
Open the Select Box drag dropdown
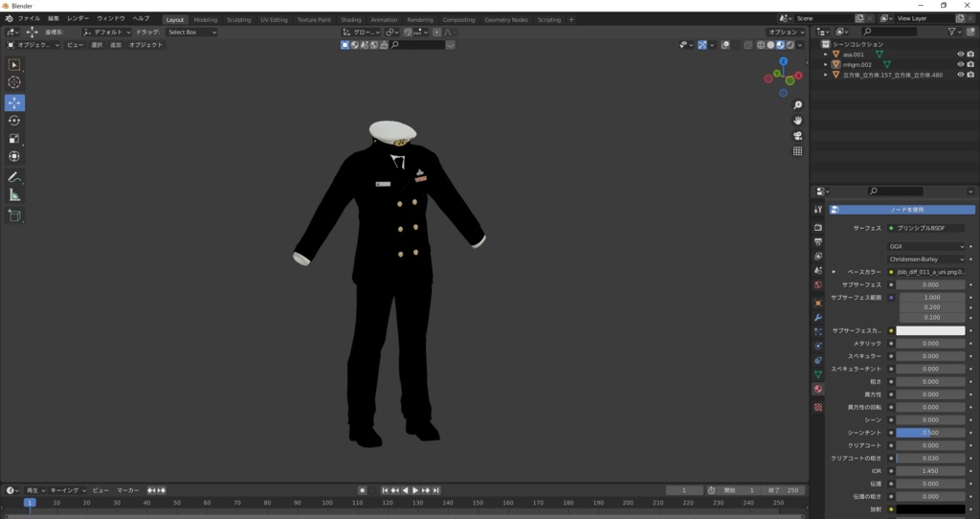[191, 32]
